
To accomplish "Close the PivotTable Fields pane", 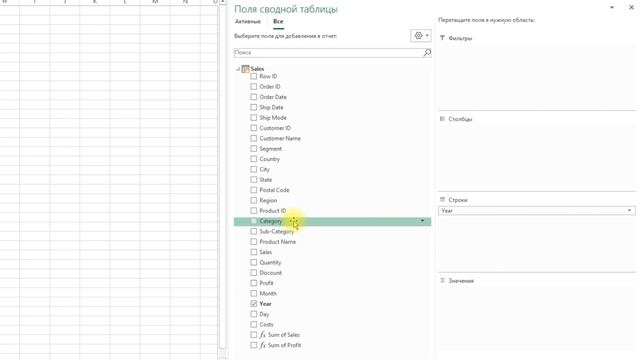I will point(631,7).
